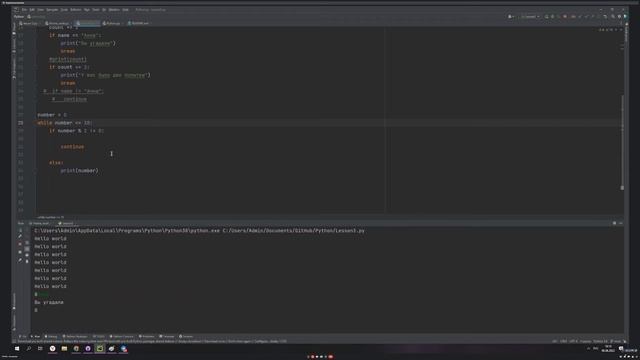Switch to the README.md editor tab
Image resolution: width=640 pixels, height=360 pixels.
tap(139, 23)
